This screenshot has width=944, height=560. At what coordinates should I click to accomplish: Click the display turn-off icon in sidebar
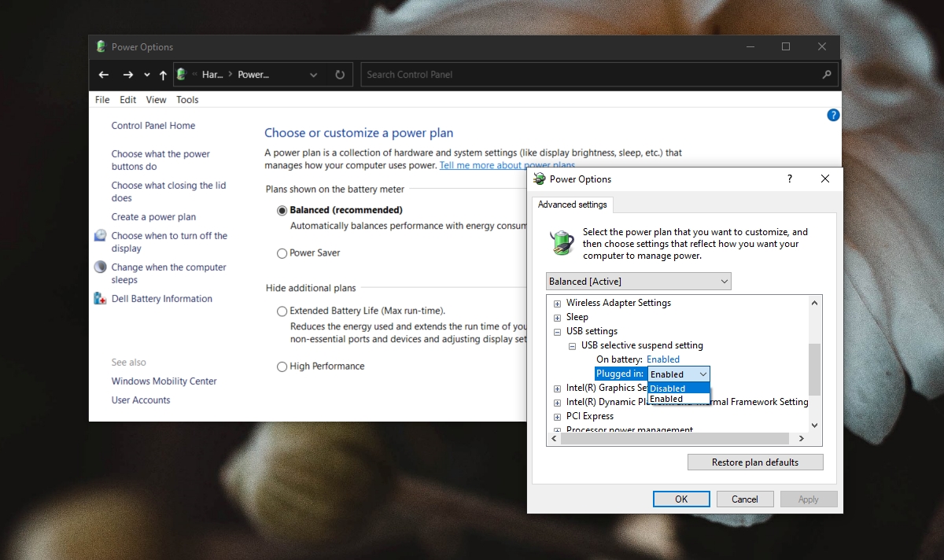point(100,236)
